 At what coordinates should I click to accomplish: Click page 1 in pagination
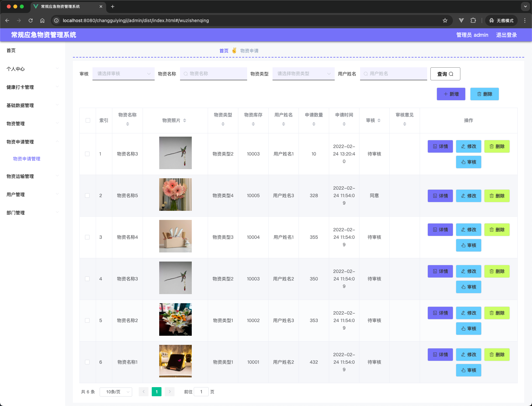point(157,392)
